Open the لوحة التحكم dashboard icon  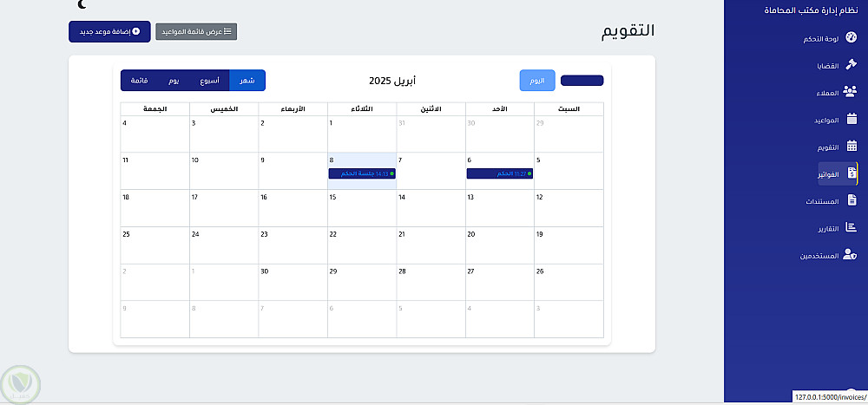pos(852,38)
